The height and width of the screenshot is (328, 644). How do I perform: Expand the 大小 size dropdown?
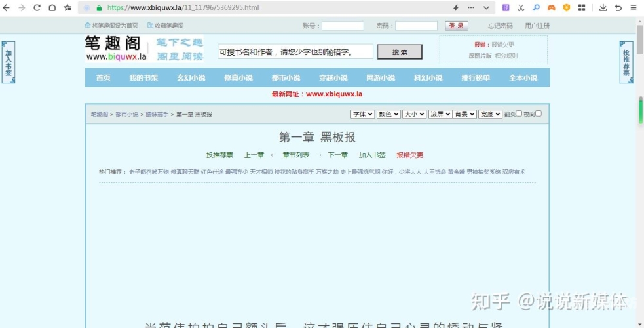click(415, 114)
